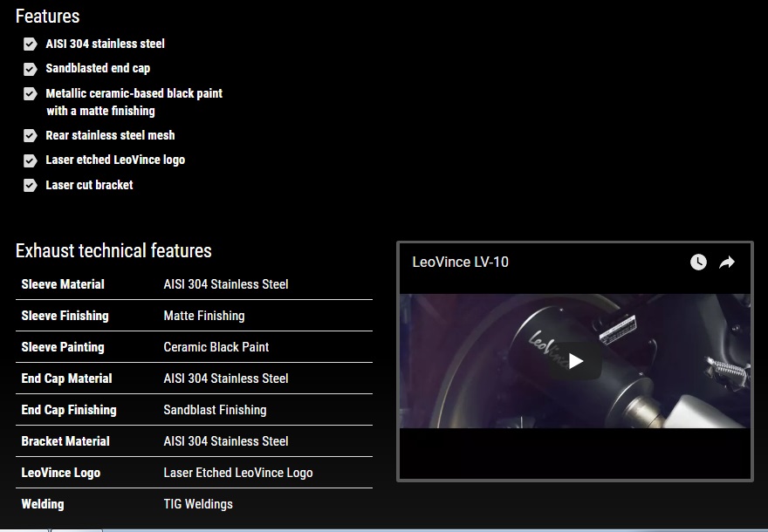Click the Watch later clock icon
The image size is (768, 532).
[698, 263]
